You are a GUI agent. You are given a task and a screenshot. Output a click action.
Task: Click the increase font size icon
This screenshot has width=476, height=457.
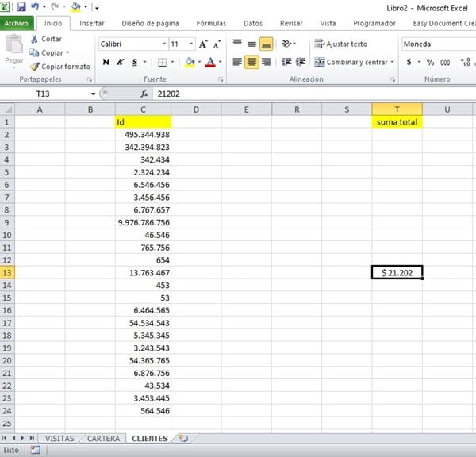pyautogui.click(x=192, y=44)
